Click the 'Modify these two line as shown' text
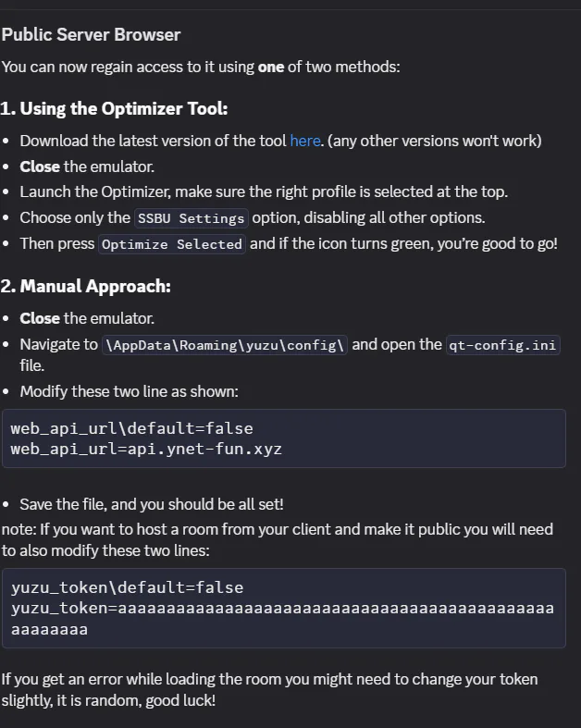The height and width of the screenshot is (728, 581). pyautogui.click(x=130, y=391)
